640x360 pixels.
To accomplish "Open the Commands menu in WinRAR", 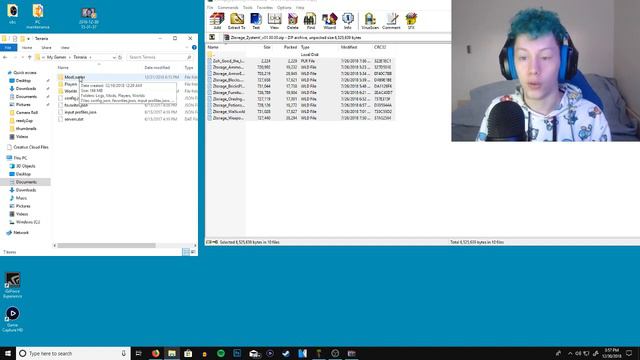I will click(x=228, y=7).
